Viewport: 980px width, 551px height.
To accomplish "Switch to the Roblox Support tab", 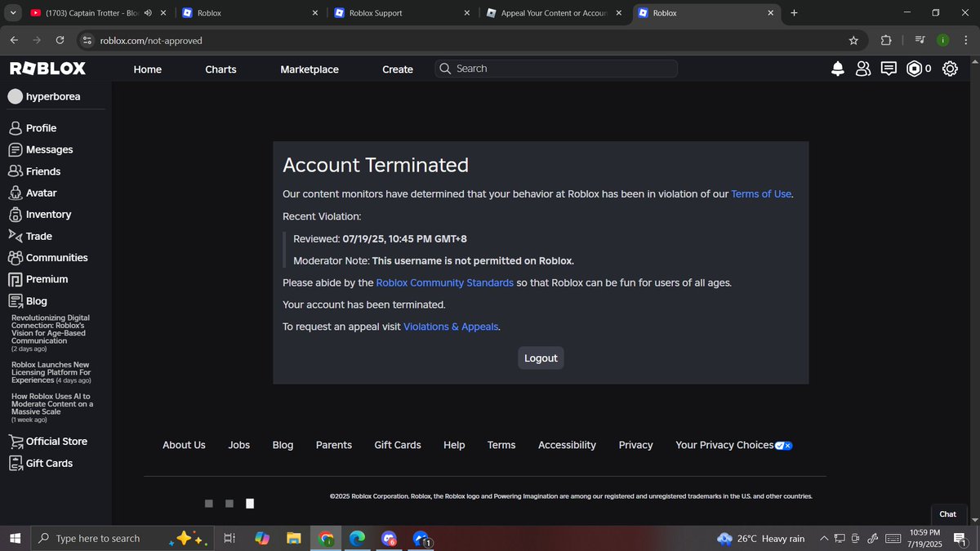I will (403, 13).
